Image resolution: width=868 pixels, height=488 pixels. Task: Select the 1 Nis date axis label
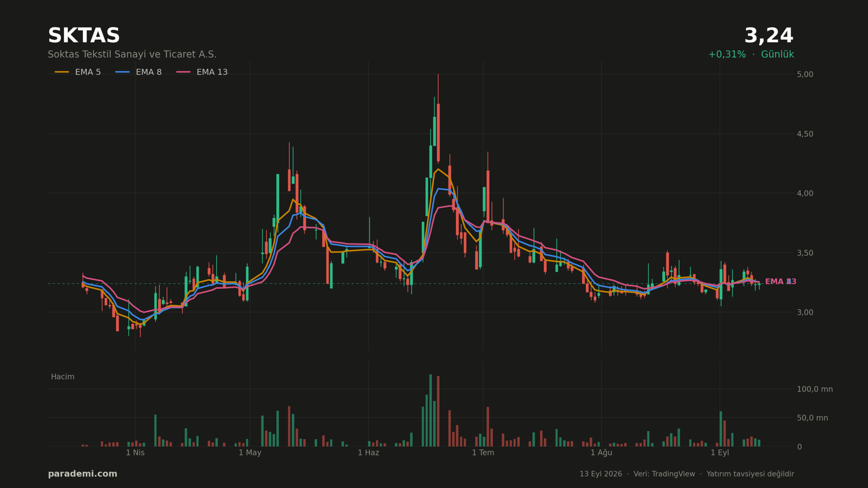(x=135, y=453)
